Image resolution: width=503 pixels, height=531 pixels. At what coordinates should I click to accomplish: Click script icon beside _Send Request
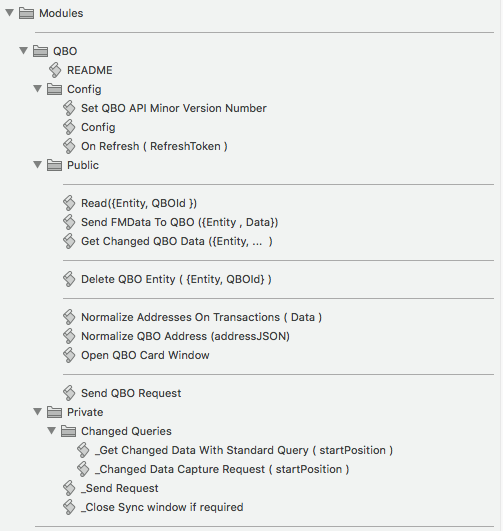click(69, 488)
